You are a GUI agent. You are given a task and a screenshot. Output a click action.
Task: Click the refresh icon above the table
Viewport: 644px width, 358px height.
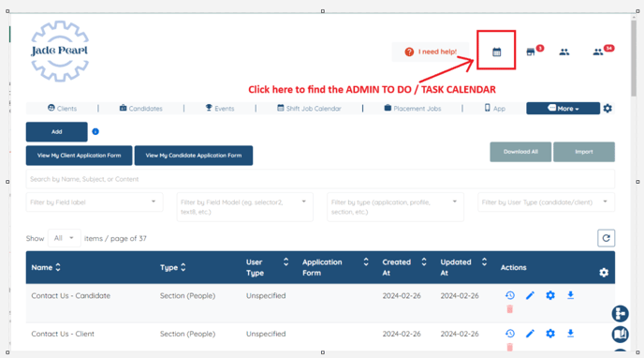point(607,238)
